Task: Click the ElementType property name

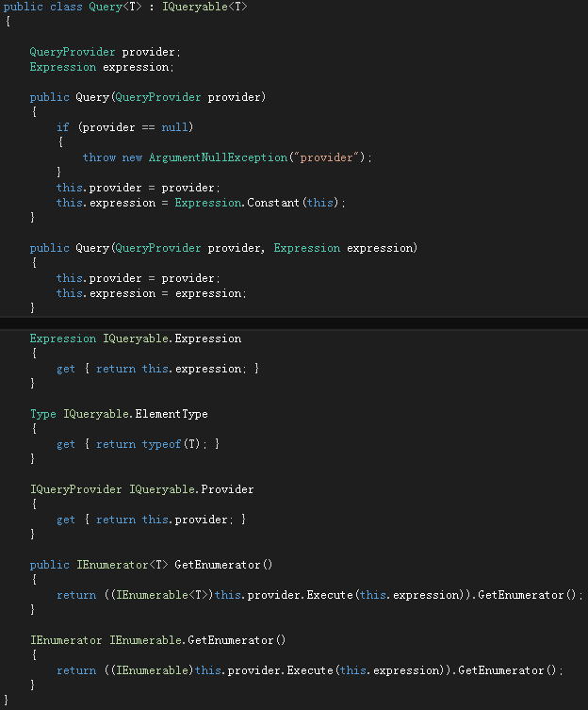Action: tap(171, 414)
